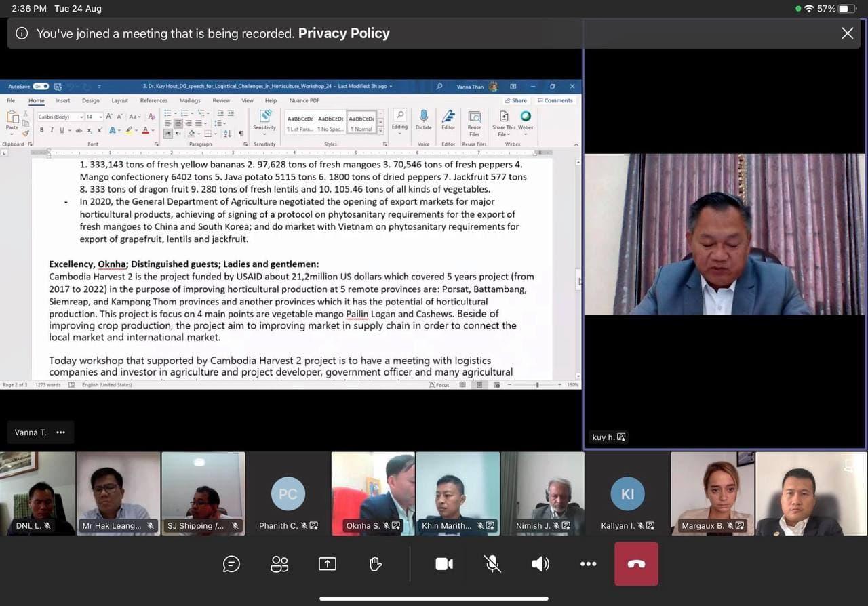This screenshot has width=868, height=606.
Task: Dismiss the recording notice banner
Action: pyautogui.click(x=847, y=33)
